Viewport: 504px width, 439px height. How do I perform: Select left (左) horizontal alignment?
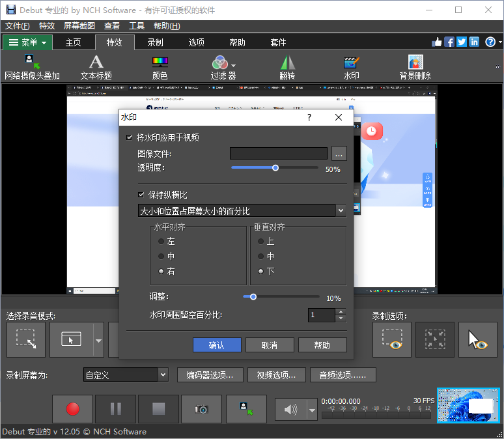pos(161,241)
